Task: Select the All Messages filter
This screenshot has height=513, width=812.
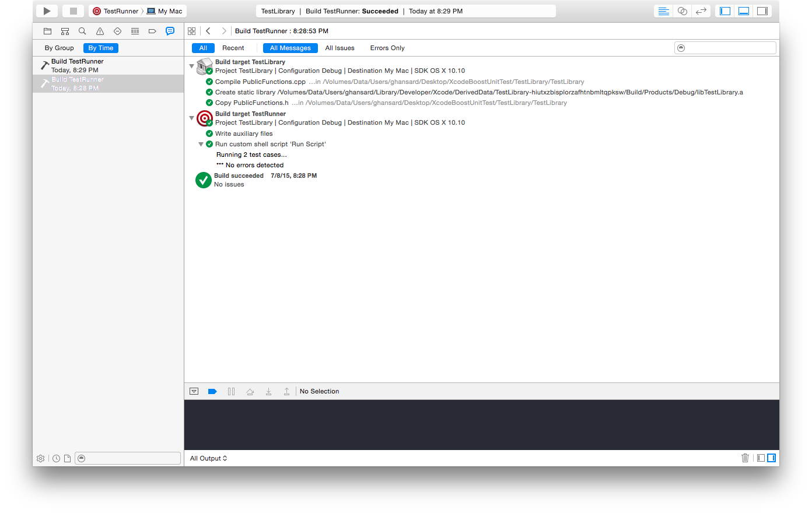Action: click(290, 48)
